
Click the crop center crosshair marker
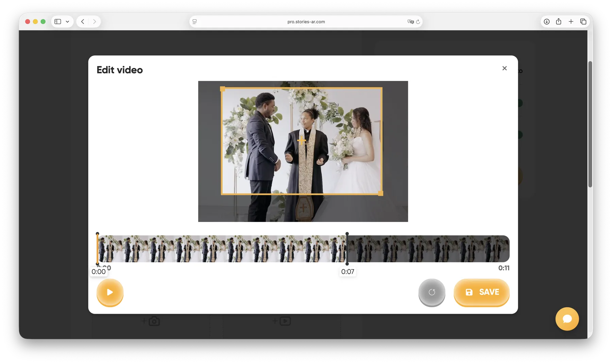pyautogui.click(x=301, y=140)
